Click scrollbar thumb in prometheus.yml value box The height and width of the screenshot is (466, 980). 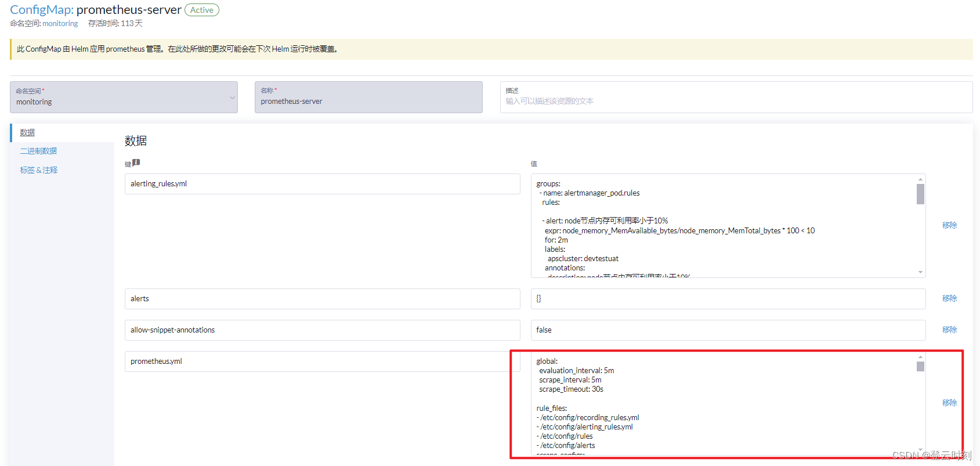920,366
